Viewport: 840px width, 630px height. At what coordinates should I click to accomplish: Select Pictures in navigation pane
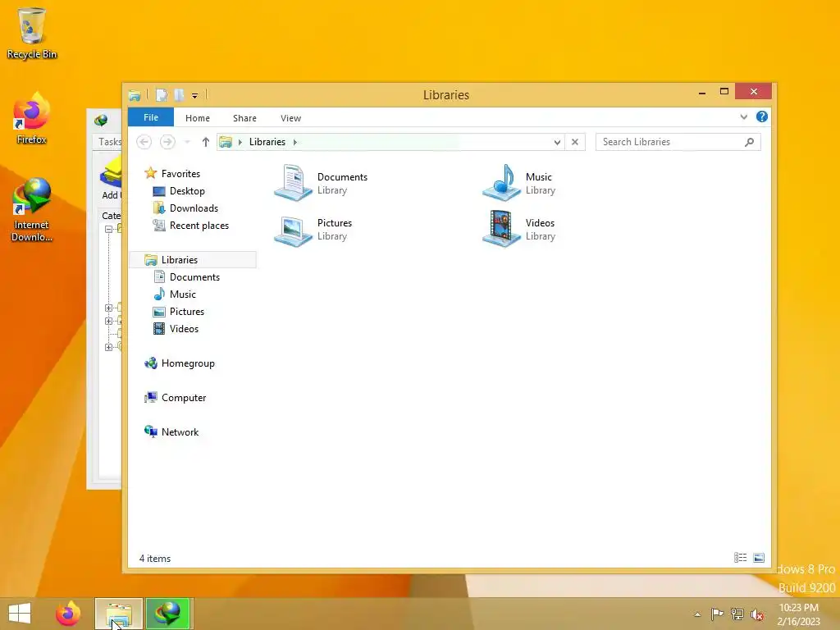pos(186,311)
